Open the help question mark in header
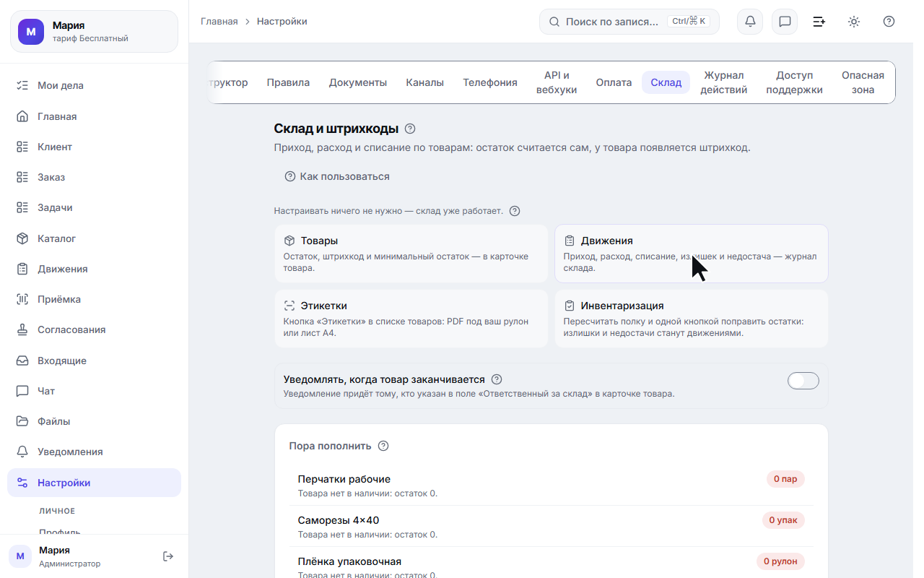Image resolution: width=924 pixels, height=578 pixels. click(x=889, y=22)
